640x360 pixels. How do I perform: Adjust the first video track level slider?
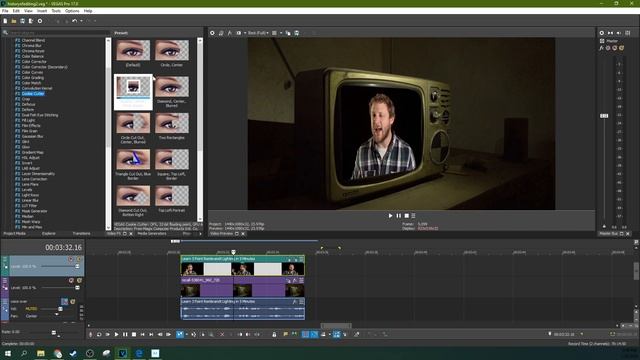pyautogui.click(x=77, y=266)
